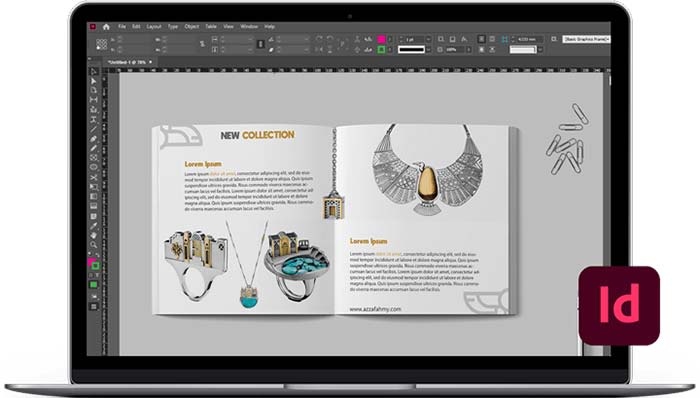Viewport: 700px width, 398px height.
Task: Swap fill and stroke arrows in toolbox
Action: [x=97, y=256]
